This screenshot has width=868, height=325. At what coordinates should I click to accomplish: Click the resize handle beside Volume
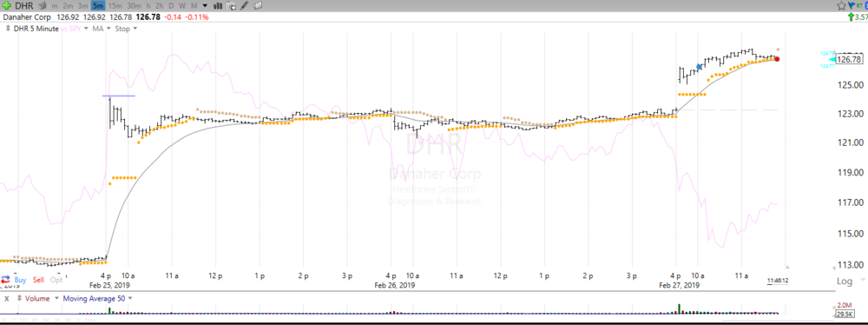[x=19, y=298]
